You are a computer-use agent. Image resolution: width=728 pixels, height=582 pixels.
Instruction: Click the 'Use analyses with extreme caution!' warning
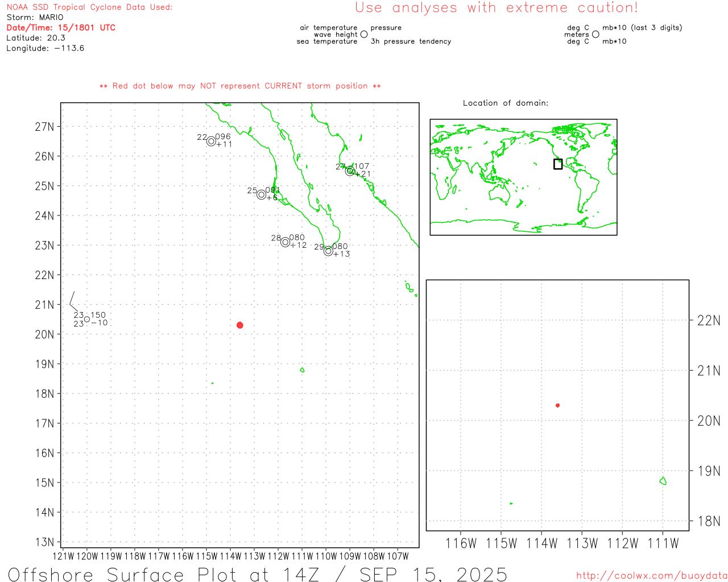click(497, 7)
